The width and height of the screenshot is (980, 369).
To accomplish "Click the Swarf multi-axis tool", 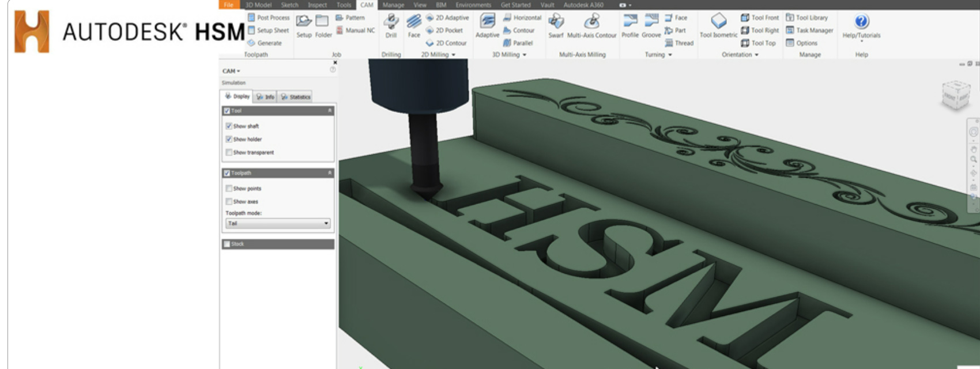I will (556, 22).
